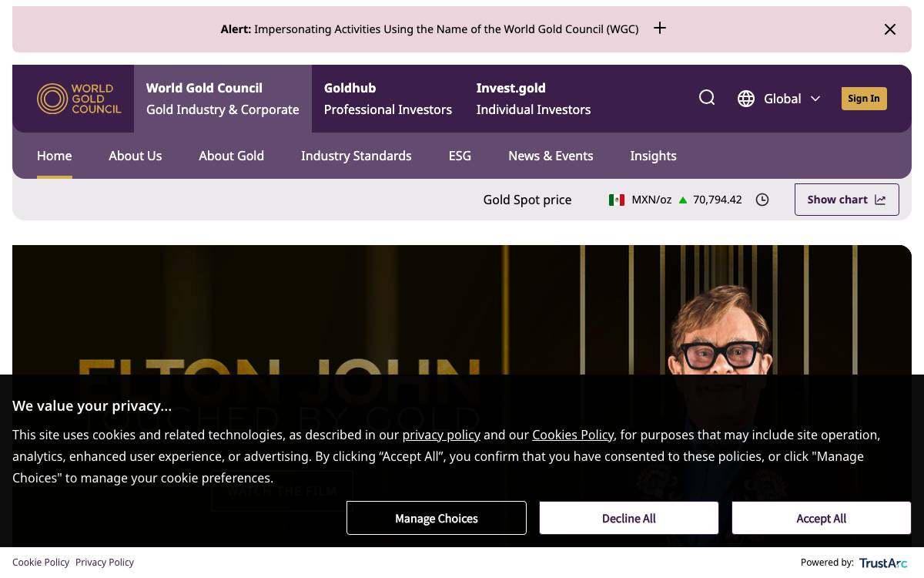Open the Industry Standards menu
The height and width of the screenshot is (578, 924).
pos(357,156)
